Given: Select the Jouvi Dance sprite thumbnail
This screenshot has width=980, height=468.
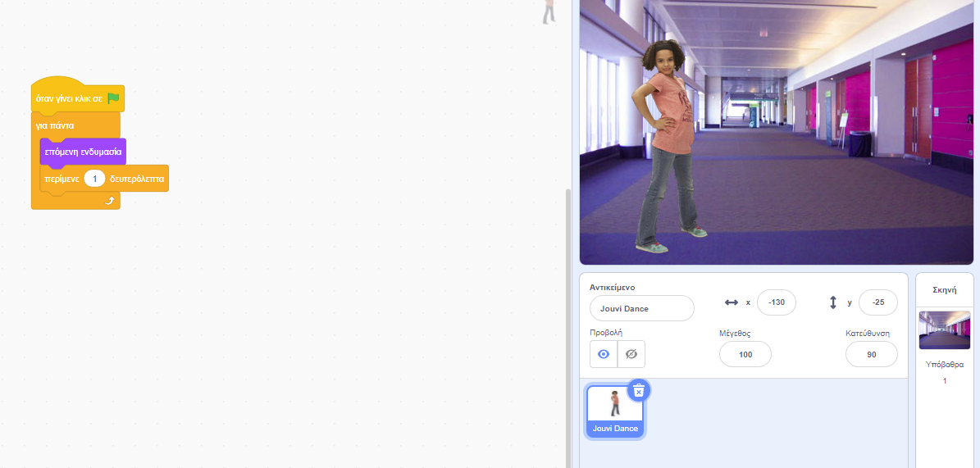Looking at the screenshot, I should point(615,411).
